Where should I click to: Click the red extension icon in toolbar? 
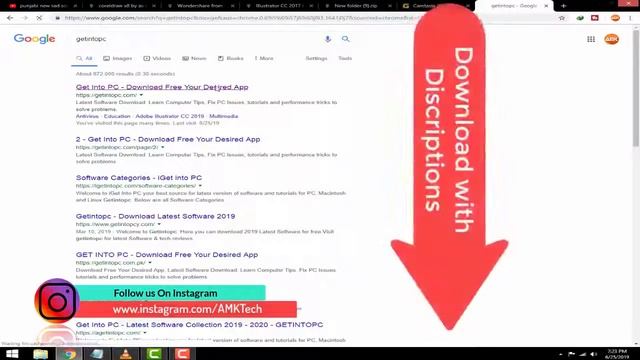click(x=595, y=18)
